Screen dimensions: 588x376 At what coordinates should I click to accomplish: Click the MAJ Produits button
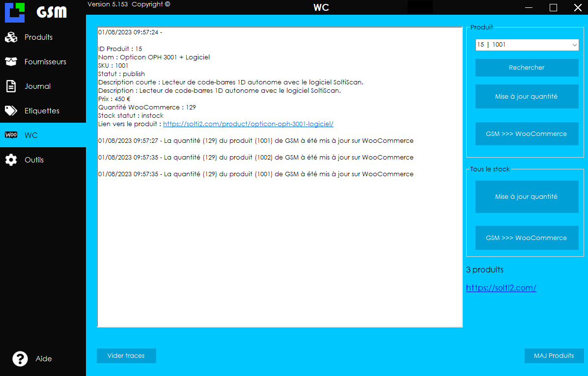click(554, 356)
